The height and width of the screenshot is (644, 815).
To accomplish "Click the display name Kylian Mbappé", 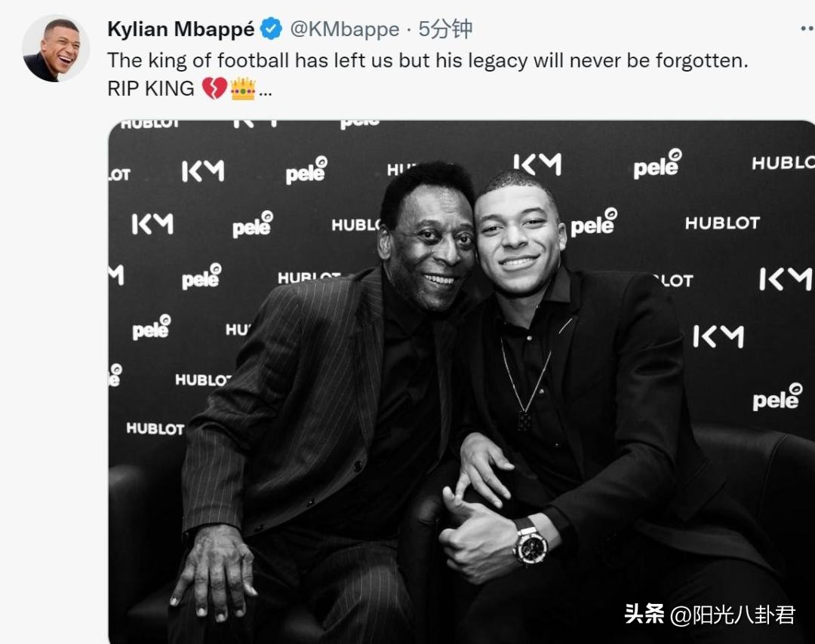I will [x=181, y=29].
